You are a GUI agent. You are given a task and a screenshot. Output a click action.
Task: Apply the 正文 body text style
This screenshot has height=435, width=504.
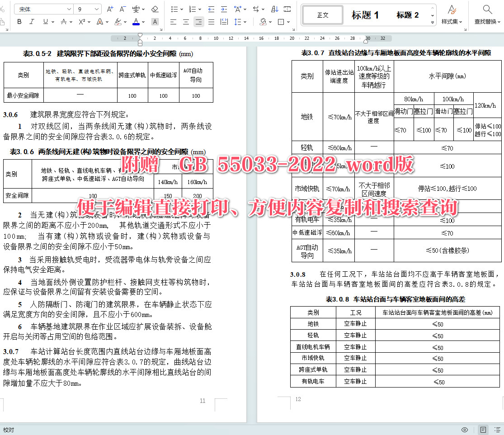click(322, 15)
